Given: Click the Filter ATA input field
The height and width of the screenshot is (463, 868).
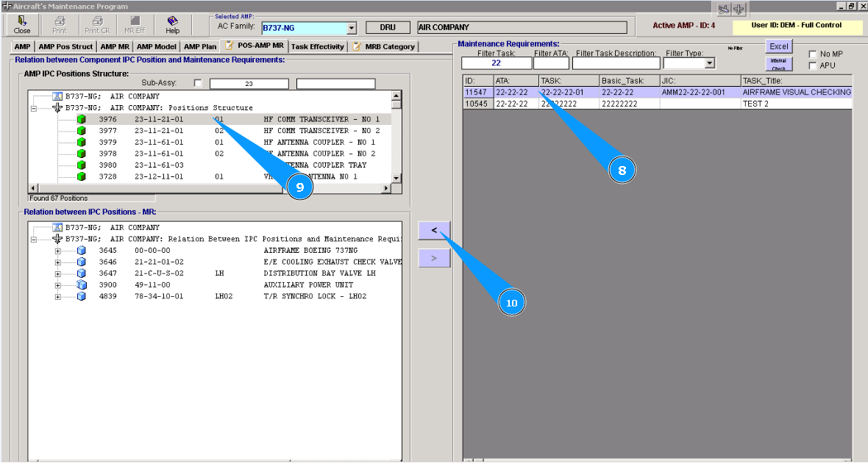Looking at the screenshot, I should coord(550,64).
